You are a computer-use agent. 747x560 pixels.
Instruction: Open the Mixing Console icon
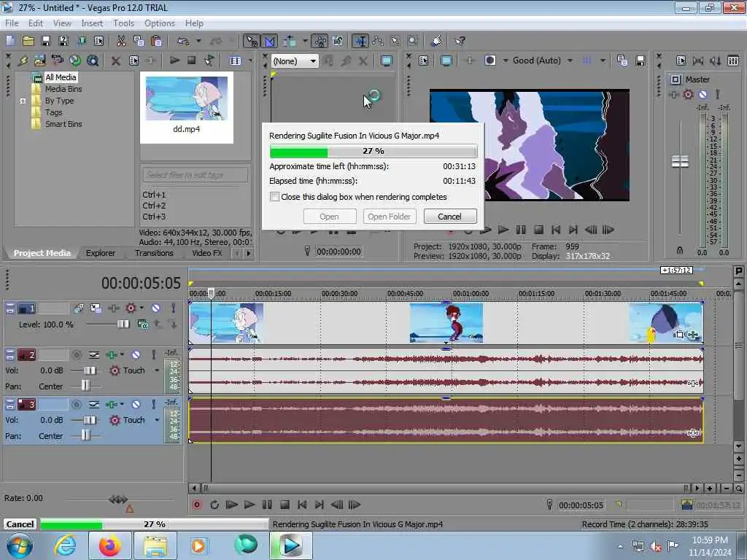pyautogui.click(x=733, y=61)
